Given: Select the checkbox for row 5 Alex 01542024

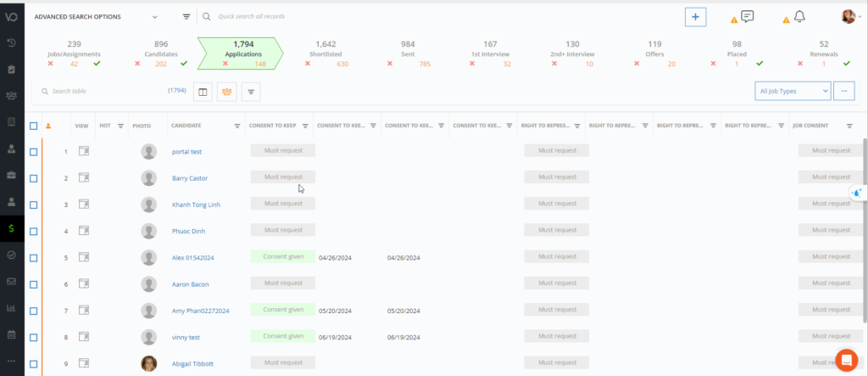Looking at the screenshot, I should coord(34,258).
